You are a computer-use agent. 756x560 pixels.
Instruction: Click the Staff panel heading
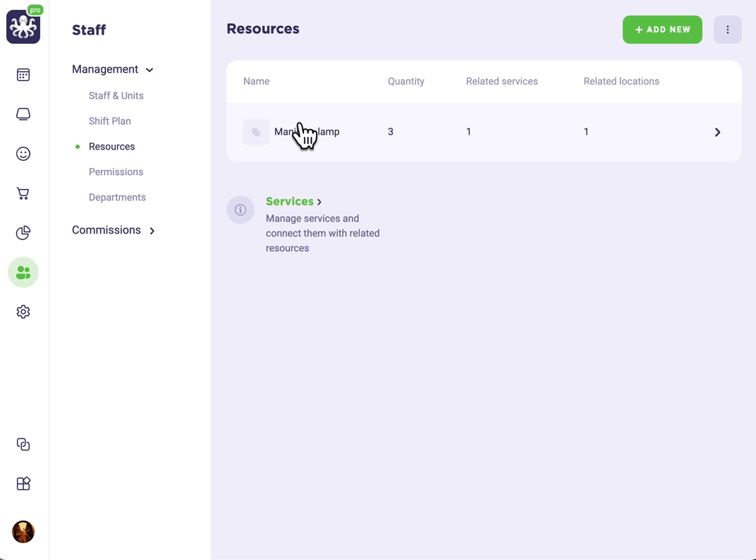click(x=89, y=30)
